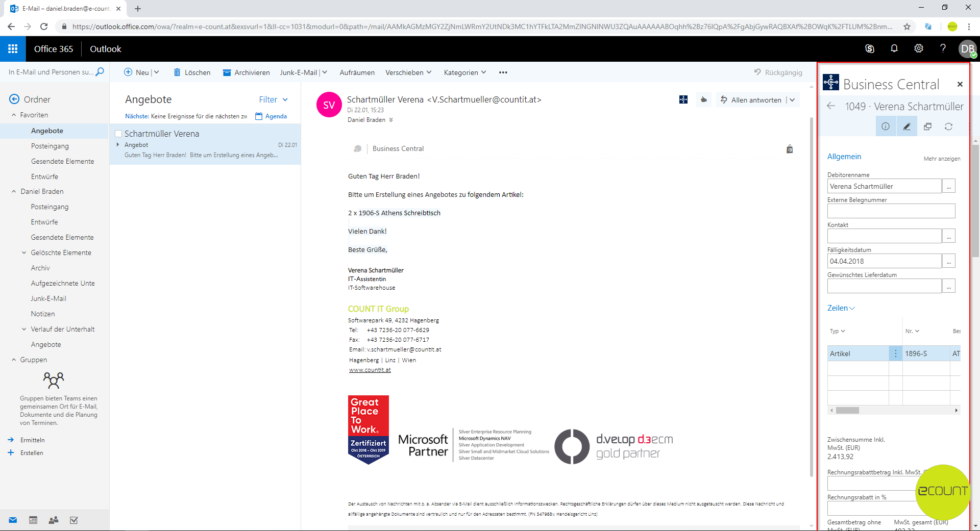Image resolution: width=980 pixels, height=531 pixels.
Task: Open the reply options arrow next to Allen antworten
Action: pos(792,100)
